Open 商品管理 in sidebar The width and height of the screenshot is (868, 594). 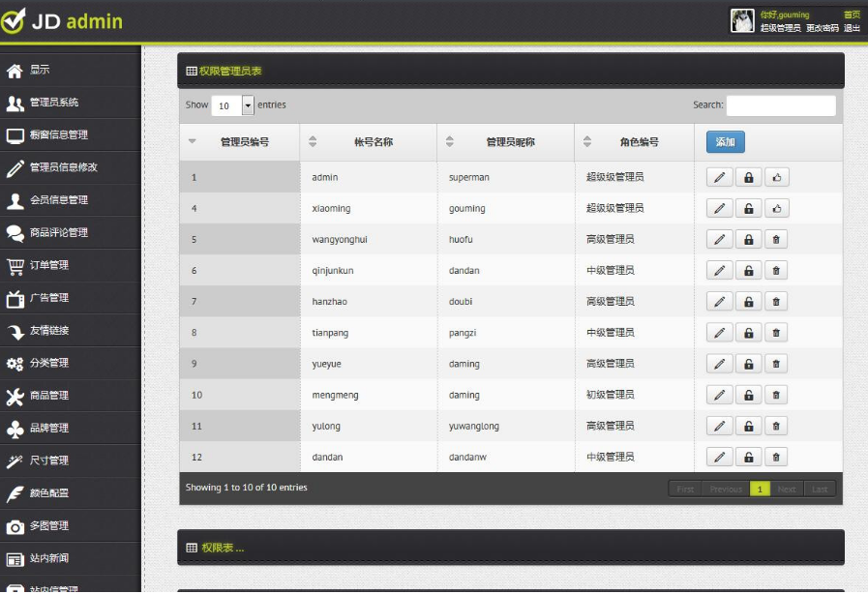tap(71, 396)
